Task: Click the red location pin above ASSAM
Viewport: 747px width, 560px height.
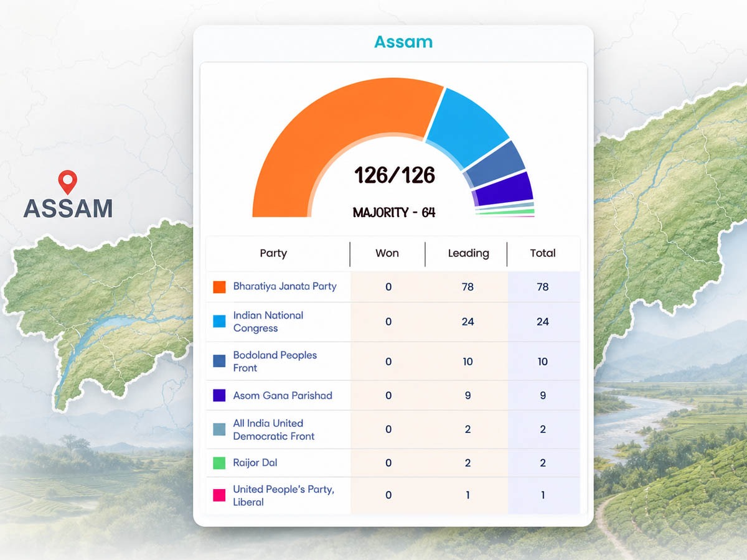Action: coord(67,182)
